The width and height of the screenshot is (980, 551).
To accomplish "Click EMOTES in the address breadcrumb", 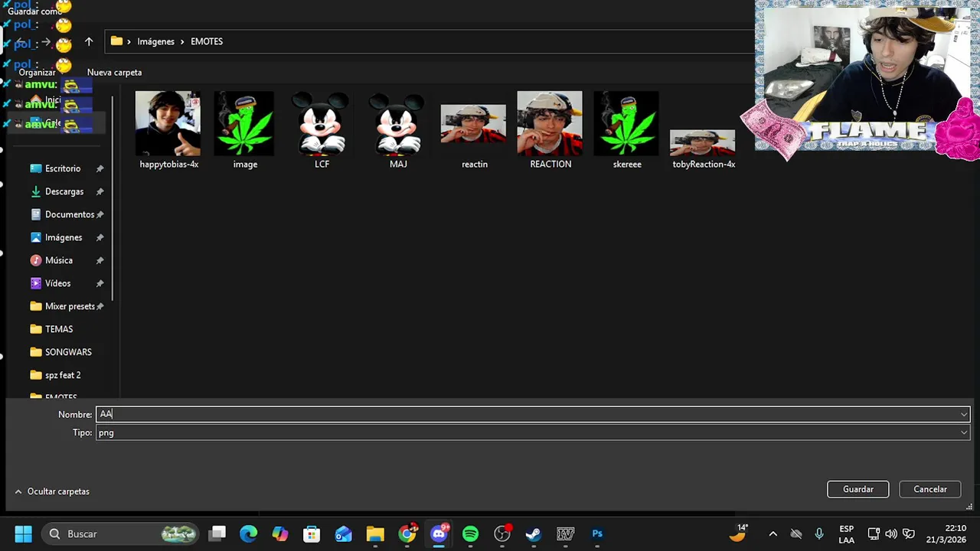I will (x=207, y=41).
